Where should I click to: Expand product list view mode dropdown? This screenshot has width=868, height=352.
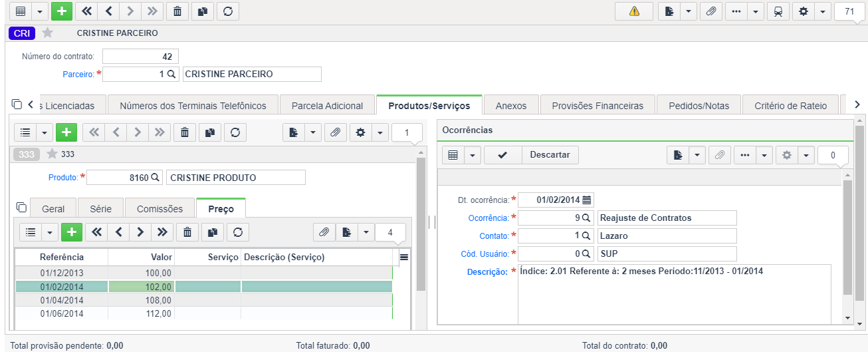(45, 132)
